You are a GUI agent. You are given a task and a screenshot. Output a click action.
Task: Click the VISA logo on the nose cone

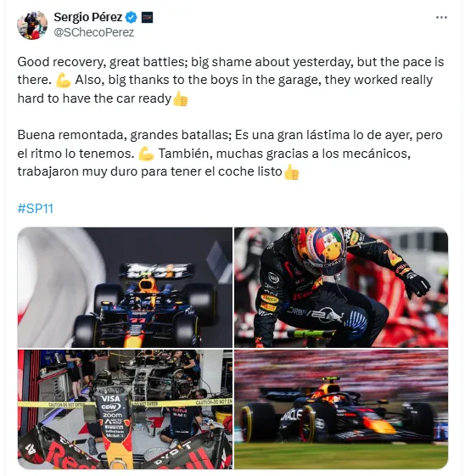(x=110, y=399)
